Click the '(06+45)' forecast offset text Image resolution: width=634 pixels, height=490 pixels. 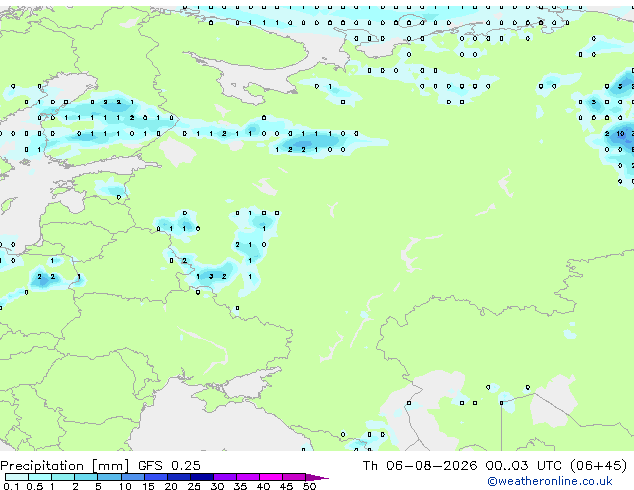tap(598, 466)
